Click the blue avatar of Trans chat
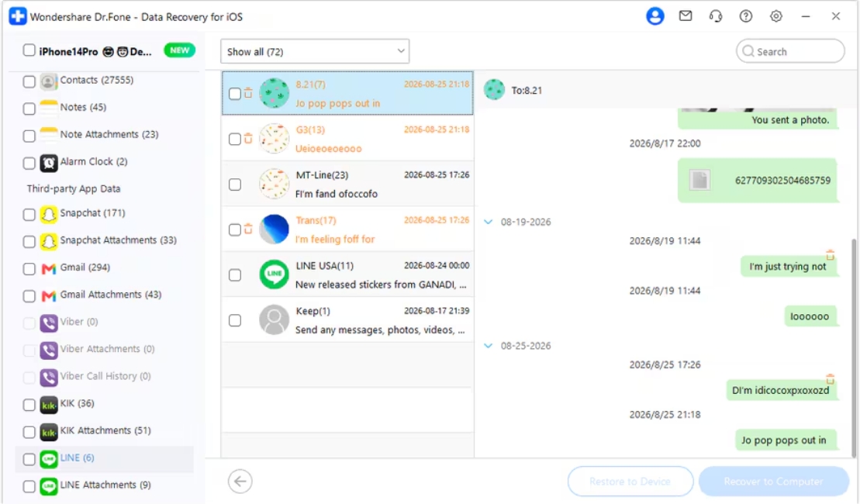 coord(274,229)
